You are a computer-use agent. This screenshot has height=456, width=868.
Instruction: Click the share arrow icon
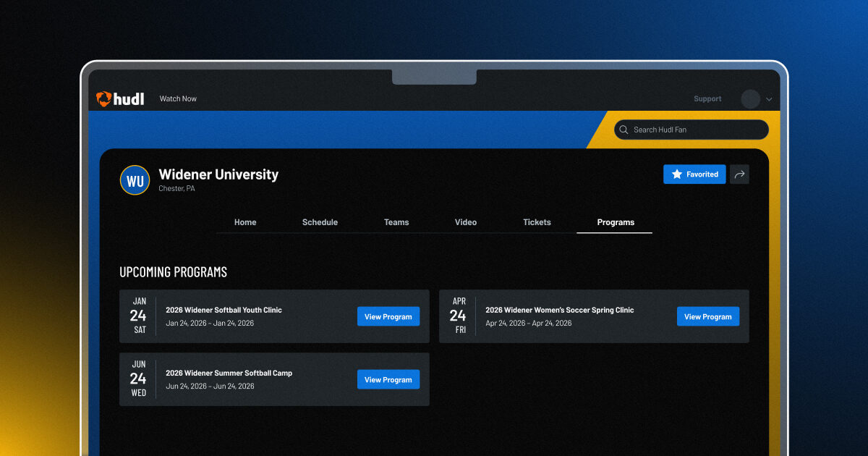coord(739,174)
